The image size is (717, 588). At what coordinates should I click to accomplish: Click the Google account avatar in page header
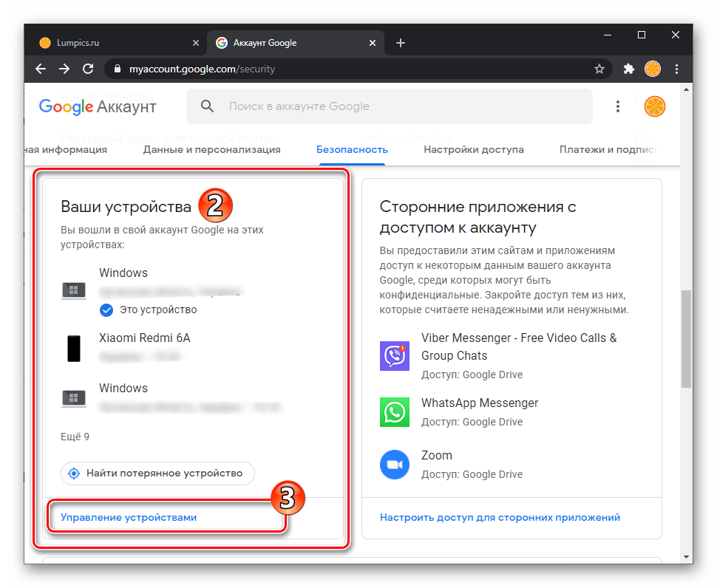pos(655,106)
